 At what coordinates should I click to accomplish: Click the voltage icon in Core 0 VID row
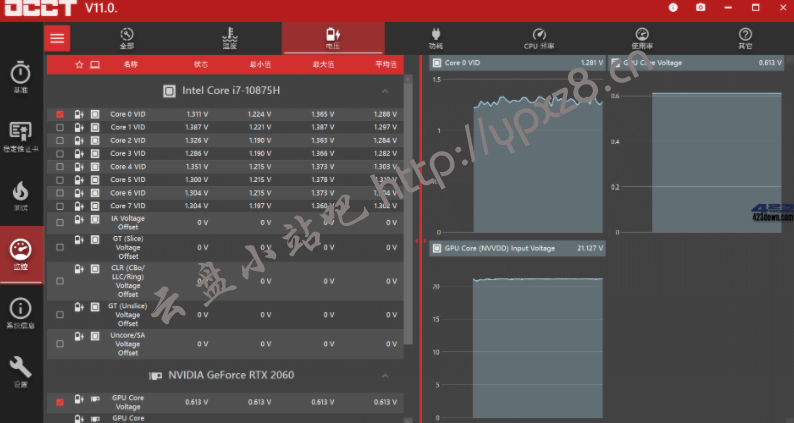pos(79,114)
